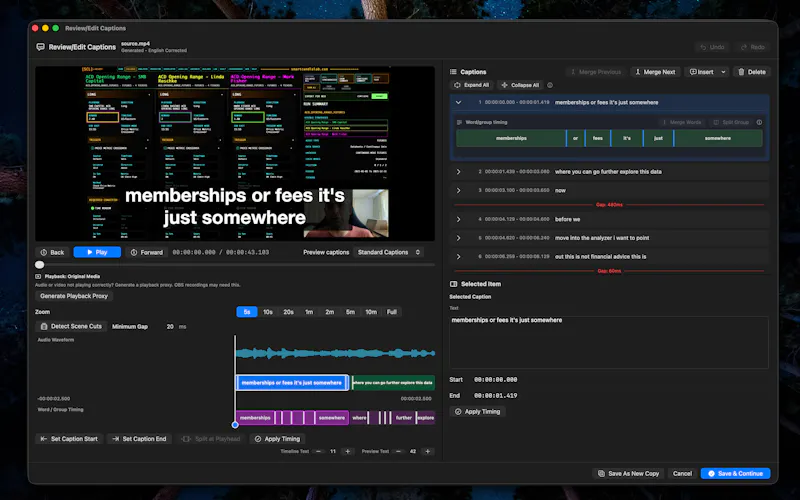Click Set Caption Start

69,439
